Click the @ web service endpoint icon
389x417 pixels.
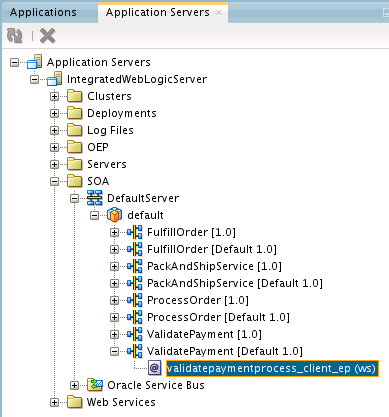pyautogui.click(x=154, y=368)
